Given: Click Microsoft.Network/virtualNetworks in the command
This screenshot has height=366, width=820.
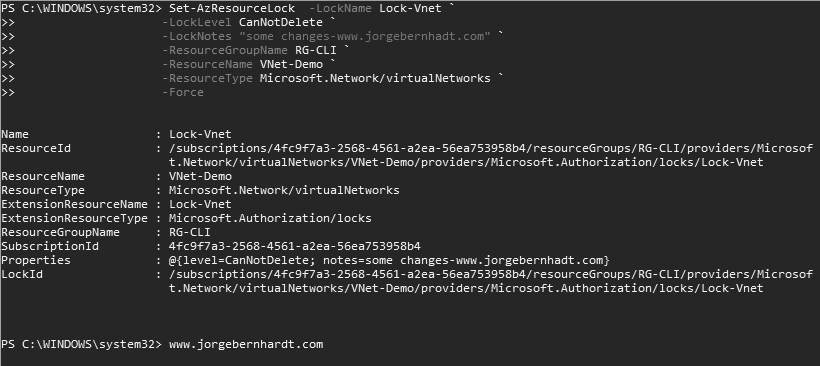Looking at the screenshot, I should (x=375, y=78).
